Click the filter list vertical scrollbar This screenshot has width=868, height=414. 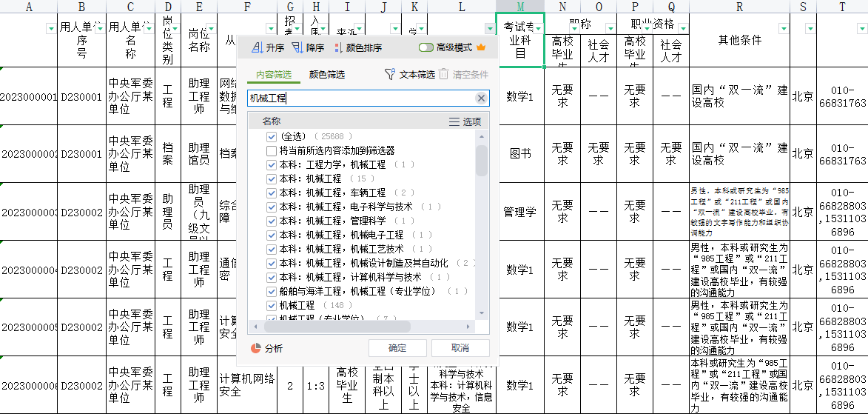pos(482,161)
